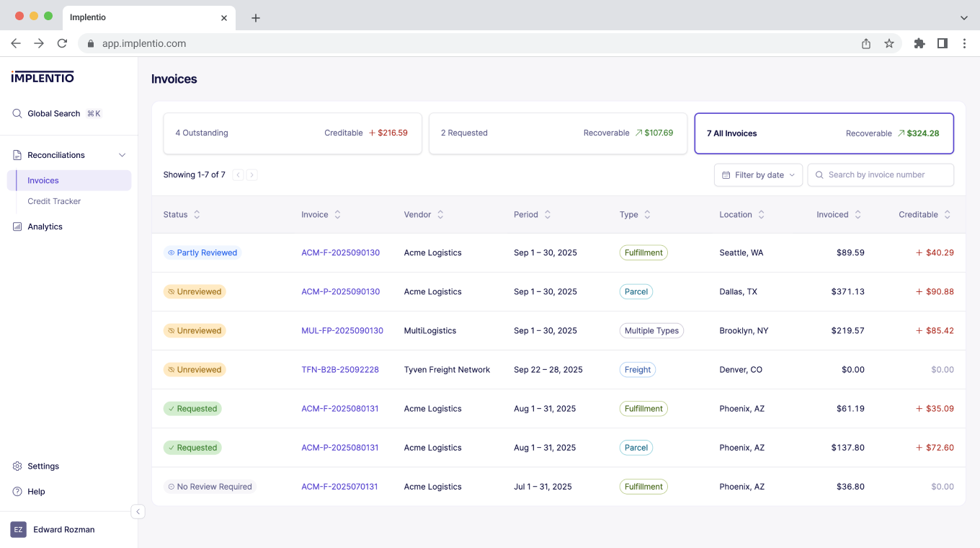Viewport: 980px width, 548px height.
Task: Open the Filter by date dropdown
Action: [x=758, y=174]
